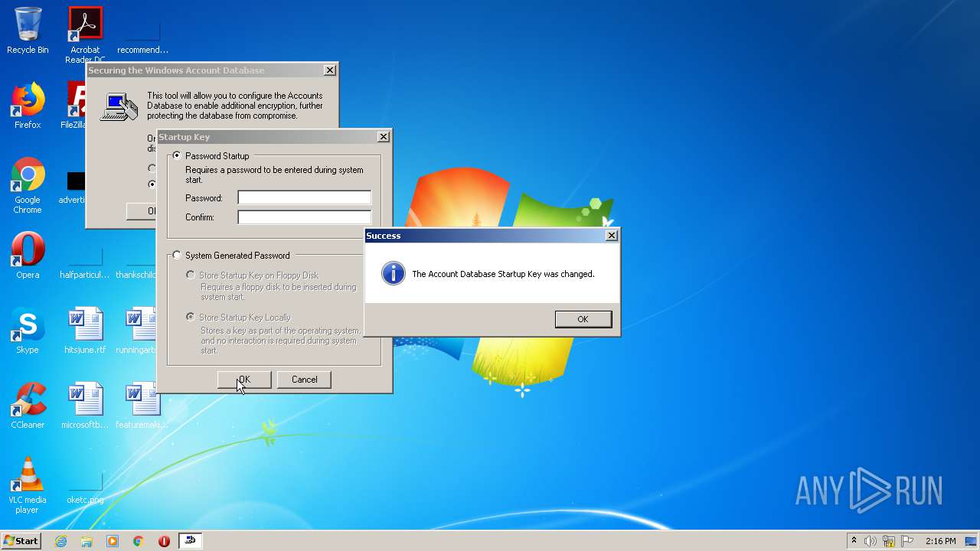The width and height of the screenshot is (980, 551).
Task: Select the oketc.png file
Action: (x=85, y=488)
